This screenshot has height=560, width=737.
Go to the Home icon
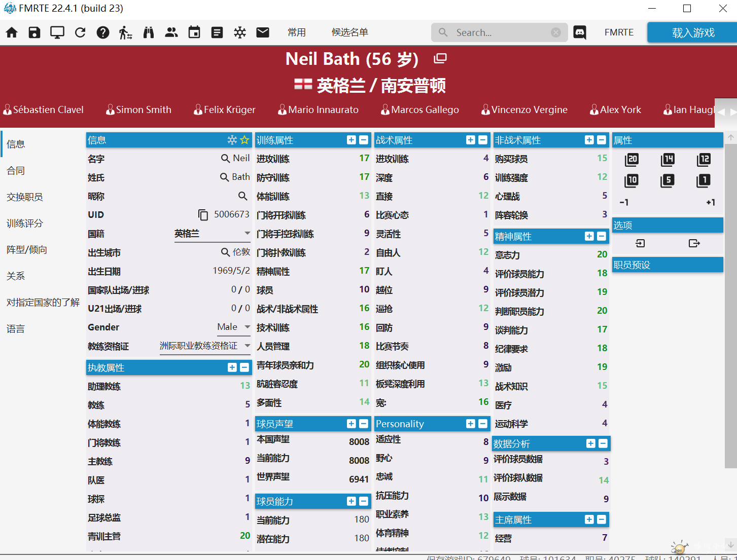(12, 32)
